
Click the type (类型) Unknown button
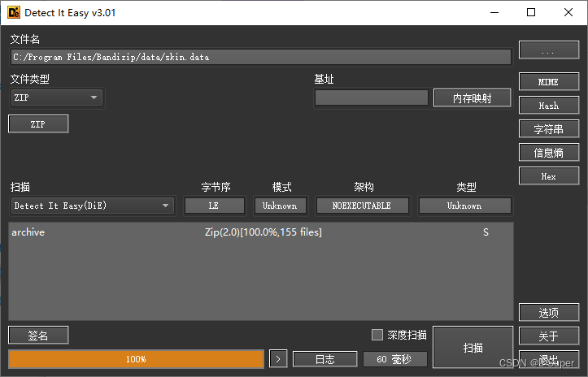pyautogui.click(x=465, y=206)
